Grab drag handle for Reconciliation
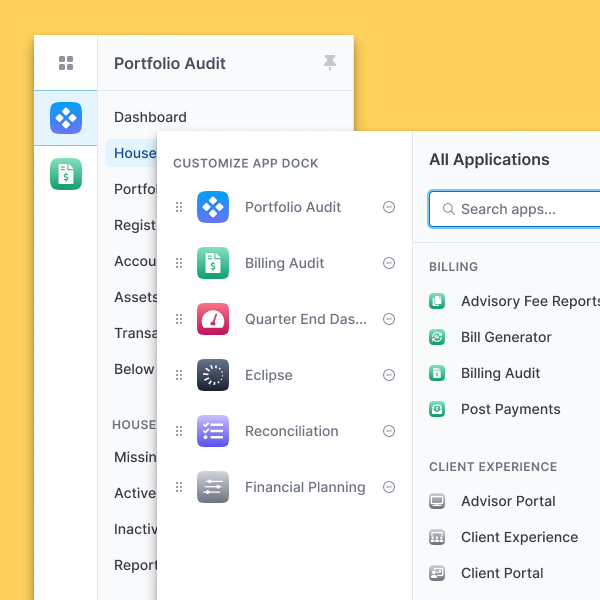The height and width of the screenshot is (600, 600). point(179,431)
